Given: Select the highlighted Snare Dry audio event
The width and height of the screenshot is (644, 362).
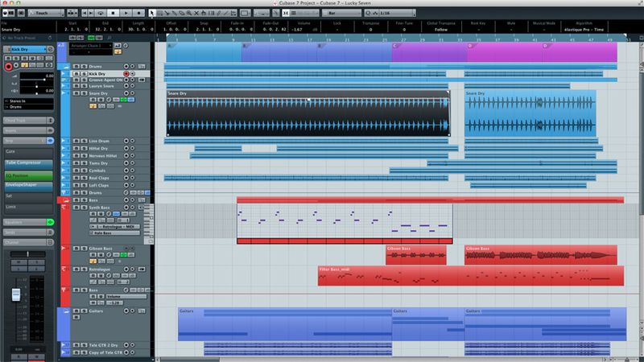Looking at the screenshot, I should pos(308,113).
